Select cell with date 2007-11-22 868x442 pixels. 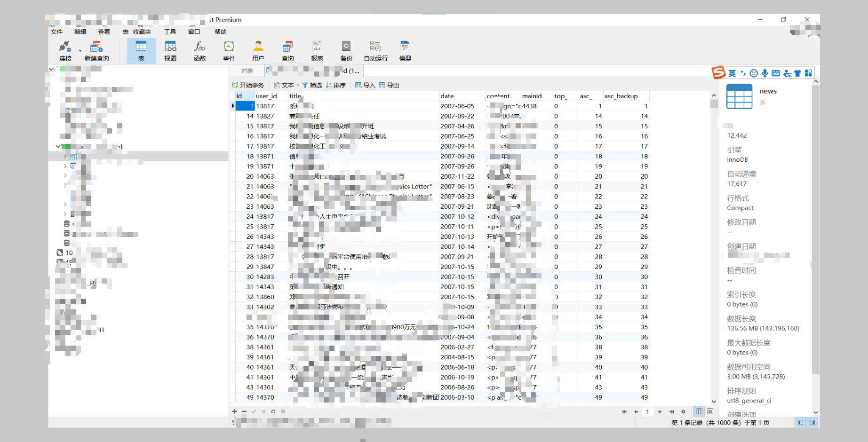(x=462, y=176)
